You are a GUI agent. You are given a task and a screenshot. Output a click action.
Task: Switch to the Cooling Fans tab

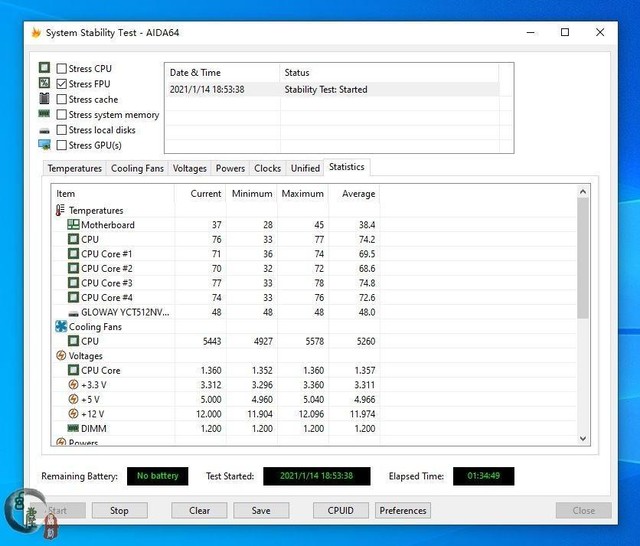[x=137, y=168]
